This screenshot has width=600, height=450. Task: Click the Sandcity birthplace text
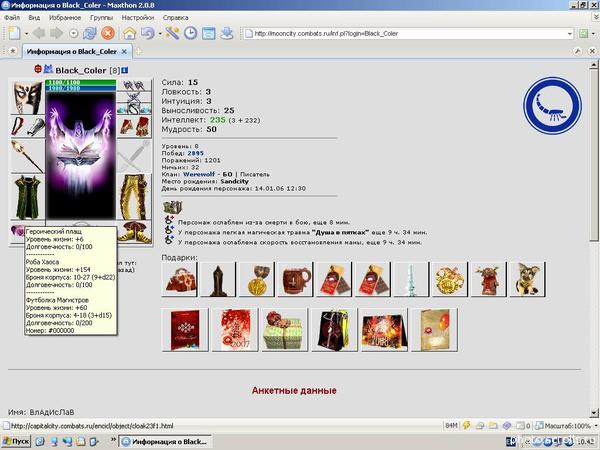235,181
